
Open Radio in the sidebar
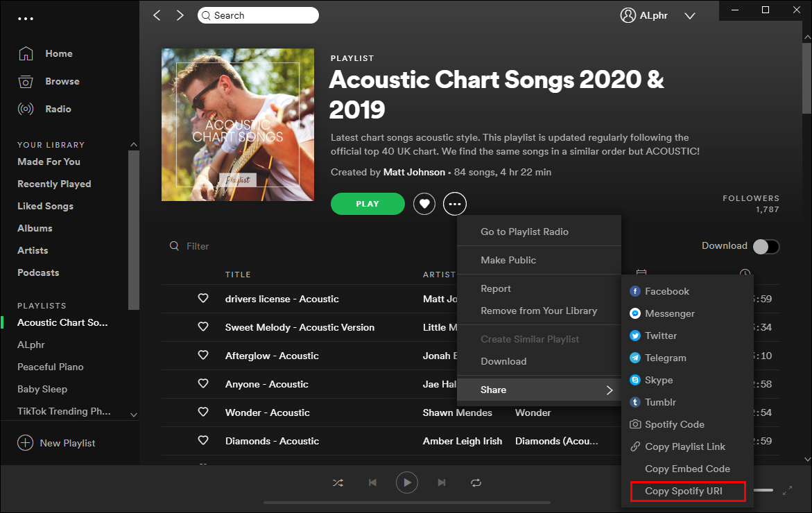click(x=58, y=109)
